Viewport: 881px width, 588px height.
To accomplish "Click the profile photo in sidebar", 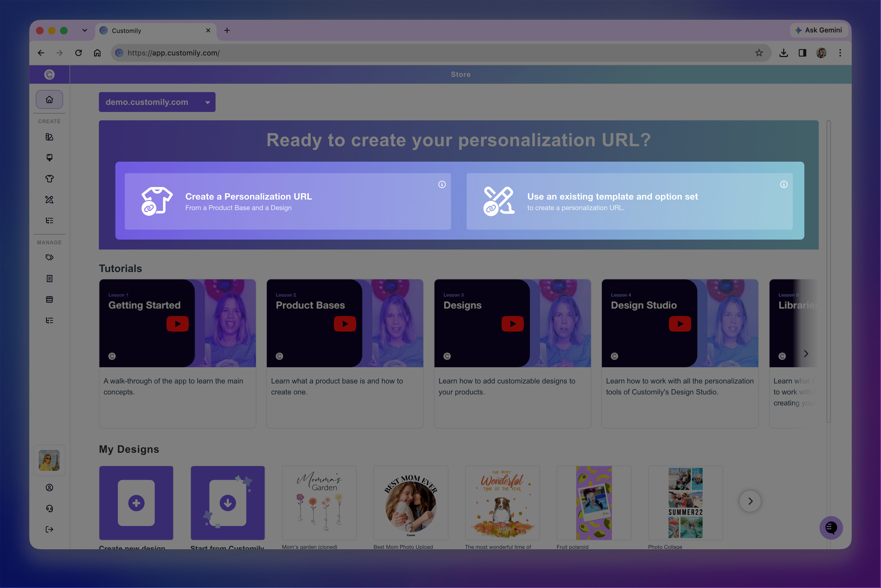I will pos(49,461).
